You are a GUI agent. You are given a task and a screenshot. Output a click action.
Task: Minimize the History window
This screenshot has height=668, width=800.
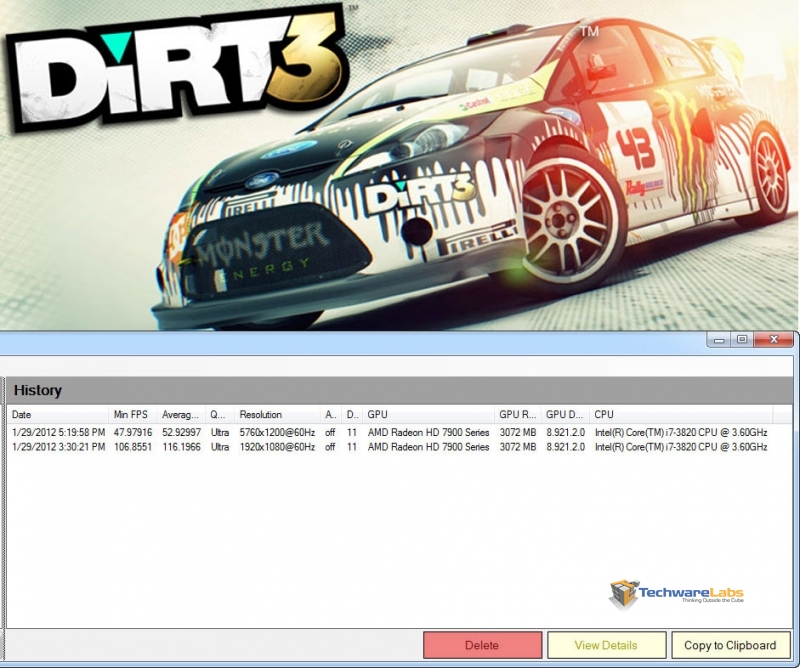coord(719,340)
